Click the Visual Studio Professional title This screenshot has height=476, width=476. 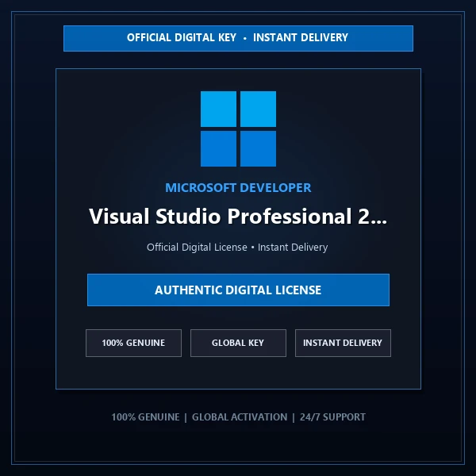[x=238, y=216]
